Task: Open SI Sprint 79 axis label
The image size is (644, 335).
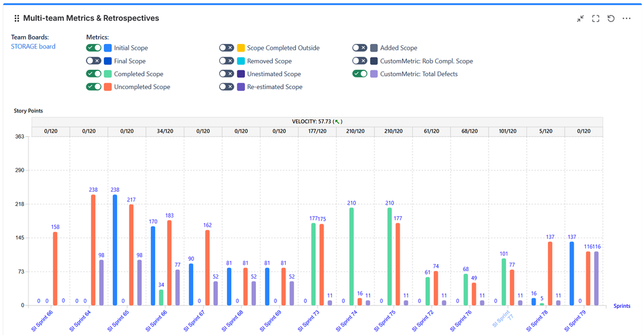Action: tap(576, 321)
